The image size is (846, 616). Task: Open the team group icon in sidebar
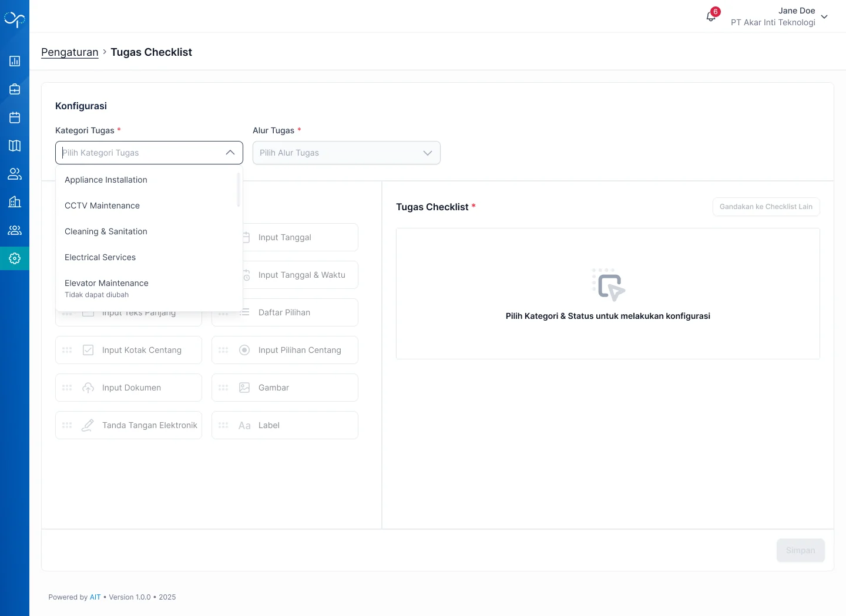pyautogui.click(x=15, y=230)
